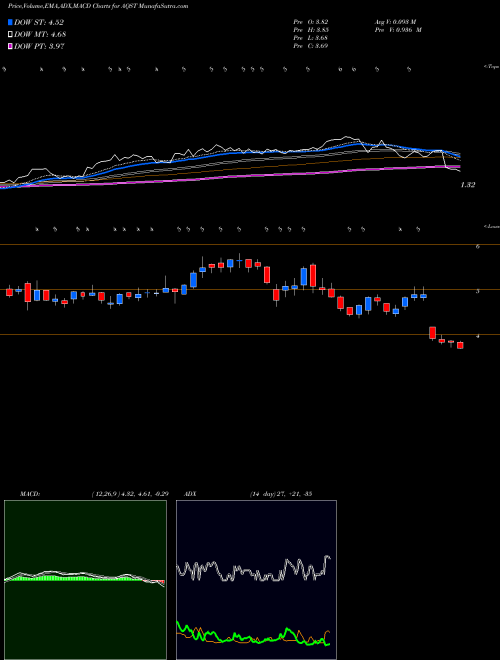
Task: Click the Pre V: 0.936 M value
Action: tap(398, 30)
